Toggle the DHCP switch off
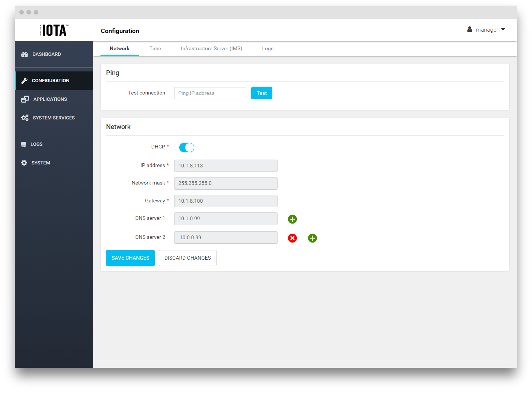The image size is (532, 394). tap(187, 148)
